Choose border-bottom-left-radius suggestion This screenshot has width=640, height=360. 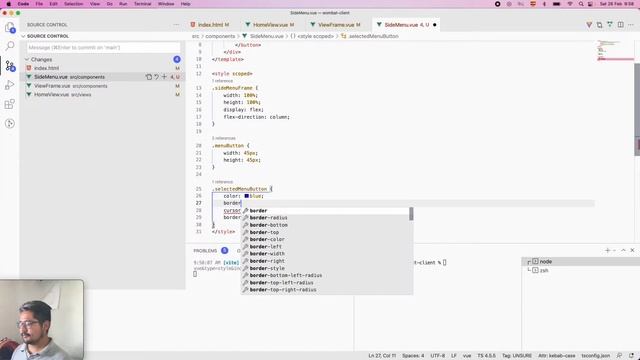(x=326, y=275)
